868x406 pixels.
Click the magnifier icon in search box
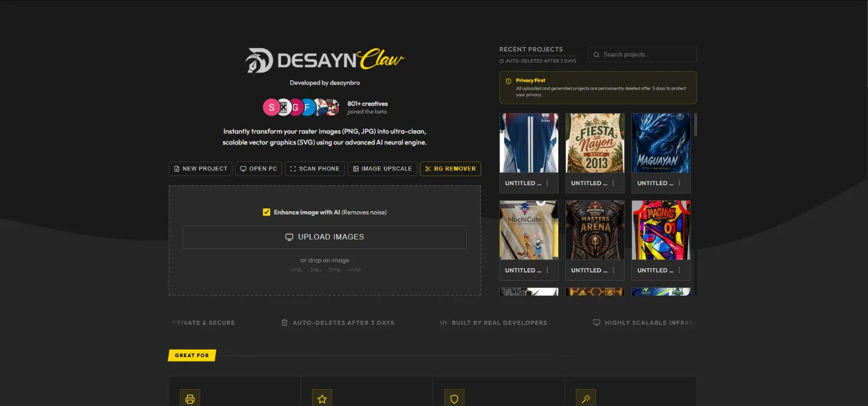596,55
